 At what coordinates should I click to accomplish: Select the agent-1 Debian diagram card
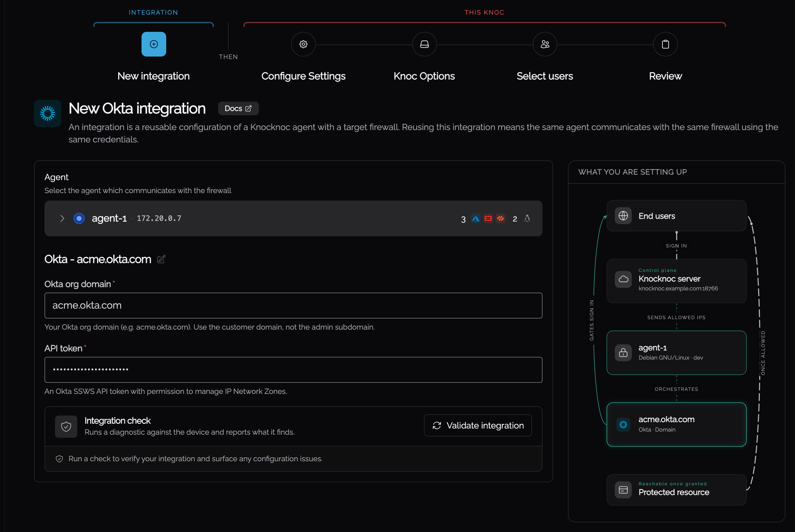click(x=676, y=353)
